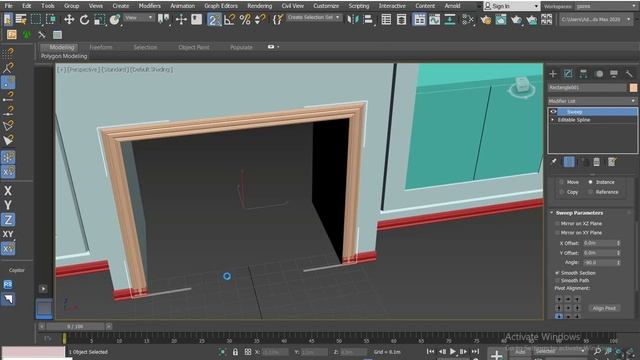Image resolution: width=640 pixels, height=360 pixels.
Task: Switch to the Display command panel
Action: pyautogui.click(x=614, y=74)
